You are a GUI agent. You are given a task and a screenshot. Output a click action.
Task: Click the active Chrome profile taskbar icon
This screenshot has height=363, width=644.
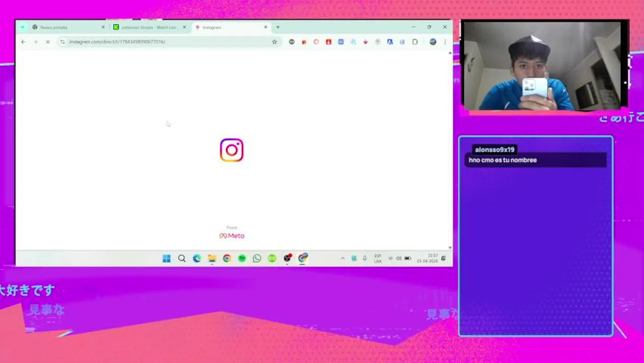[x=303, y=259]
